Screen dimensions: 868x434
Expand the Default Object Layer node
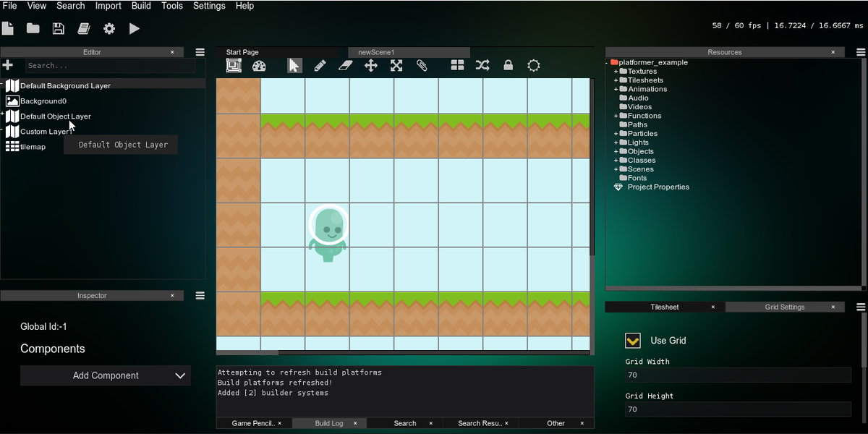coord(3,115)
